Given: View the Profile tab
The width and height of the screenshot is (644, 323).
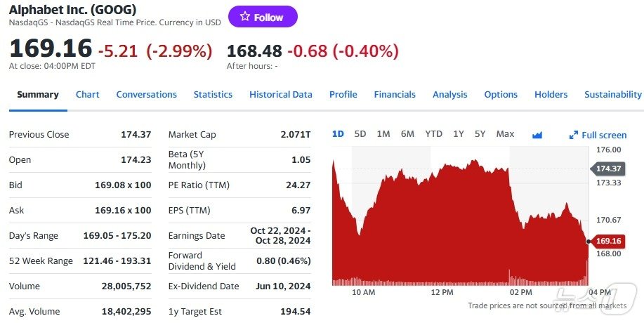Looking at the screenshot, I should 343,95.
